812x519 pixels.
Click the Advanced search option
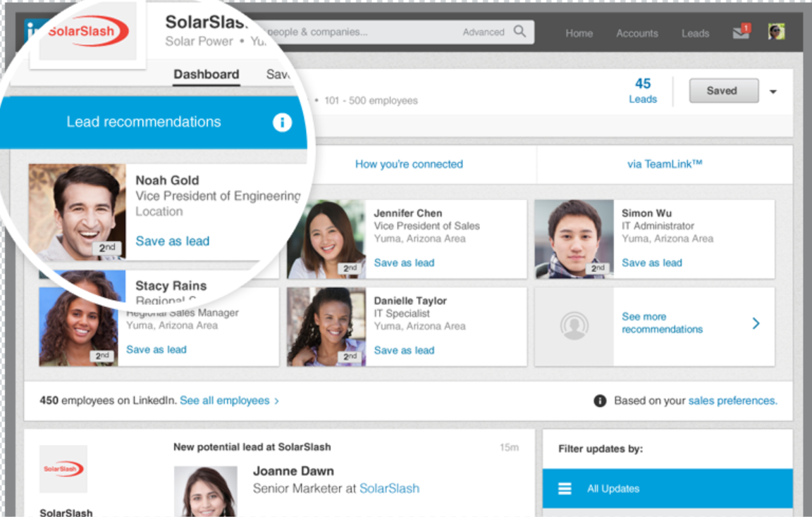483,32
